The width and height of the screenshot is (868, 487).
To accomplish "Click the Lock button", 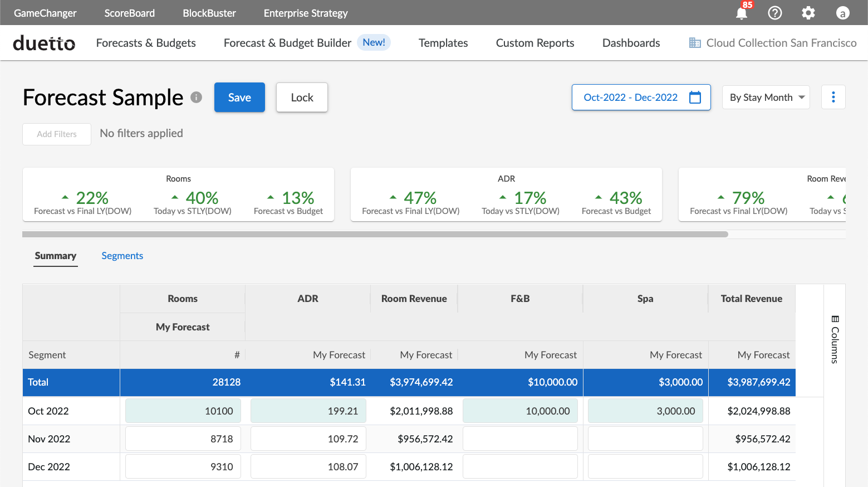I will [x=302, y=98].
